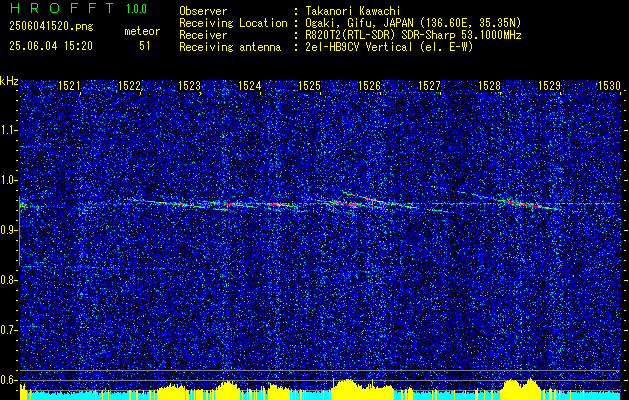Select observer name Takanori Kawachi
The width and height of the screenshot is (629, 400).
pos(353,11)
